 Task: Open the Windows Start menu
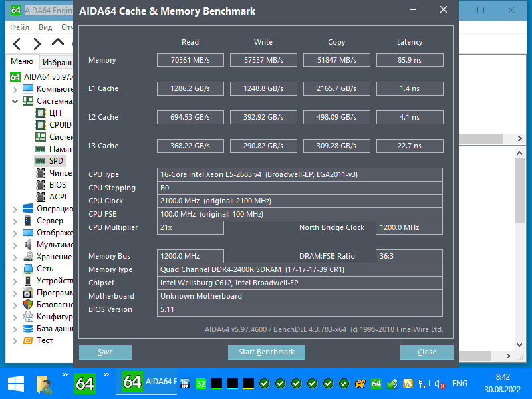(x=16, y=384)
